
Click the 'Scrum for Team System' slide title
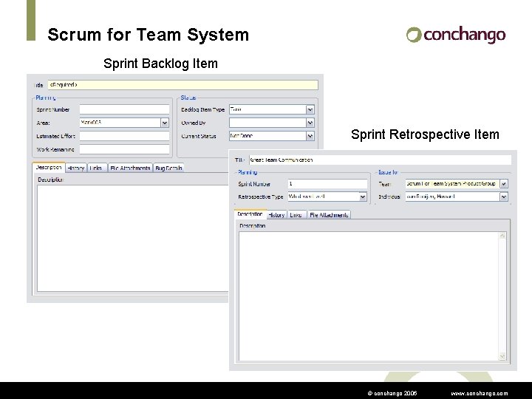click(149, 35)
